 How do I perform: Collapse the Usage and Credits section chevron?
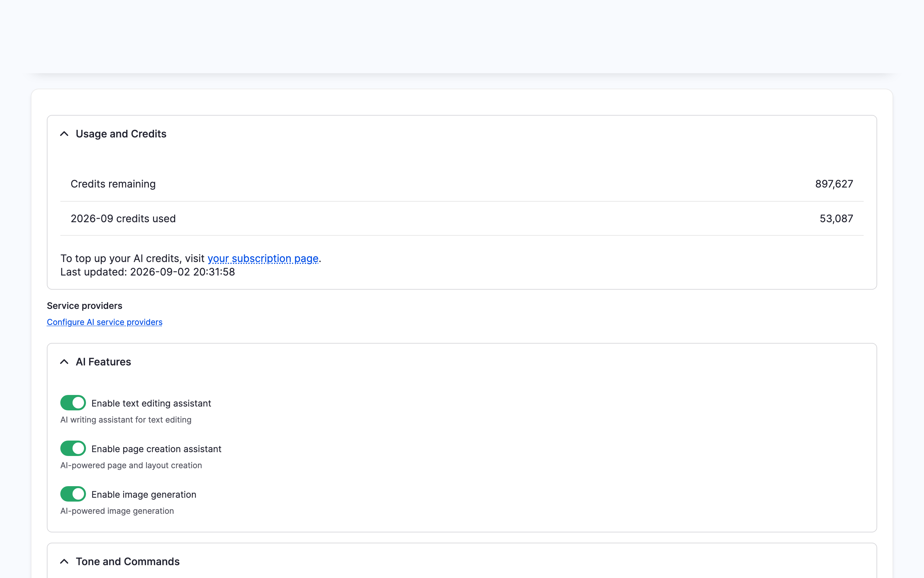64,134
